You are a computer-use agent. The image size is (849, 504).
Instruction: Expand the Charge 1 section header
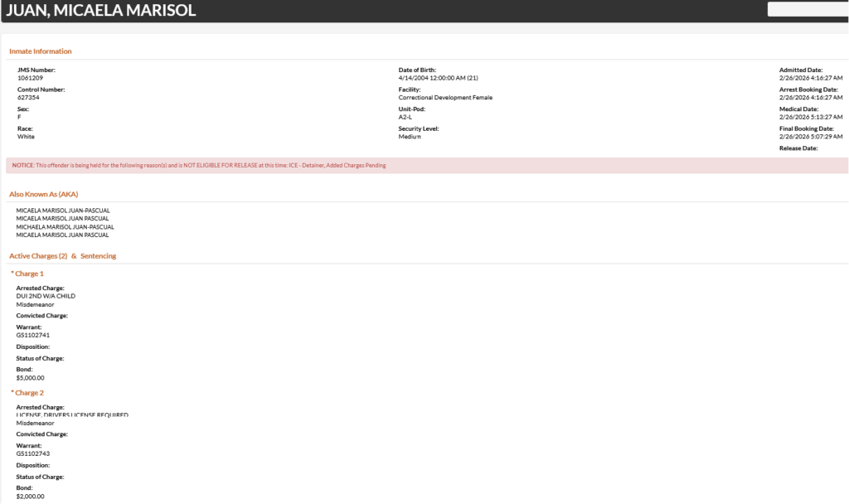pyautogui.click(x=27, y=274)
